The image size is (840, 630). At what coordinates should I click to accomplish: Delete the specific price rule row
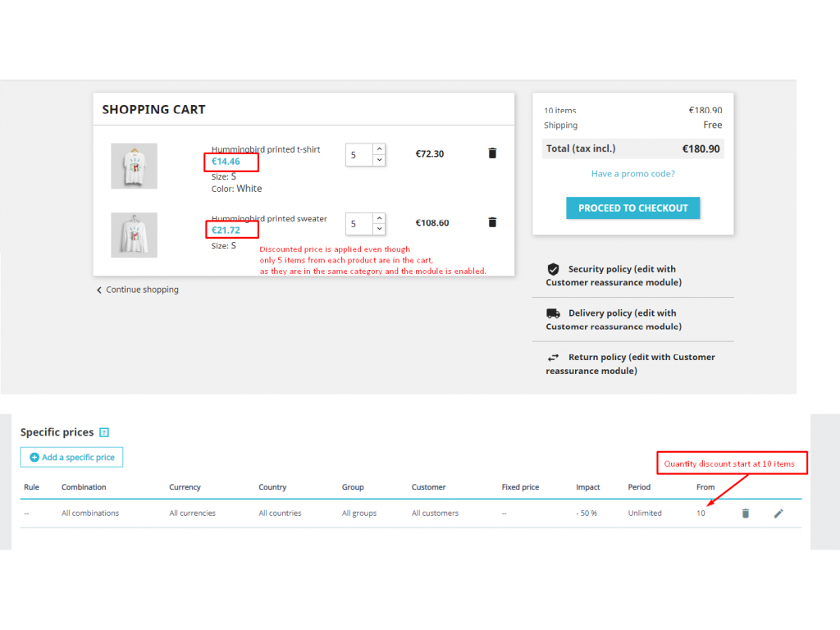click(x=745, y=514)
